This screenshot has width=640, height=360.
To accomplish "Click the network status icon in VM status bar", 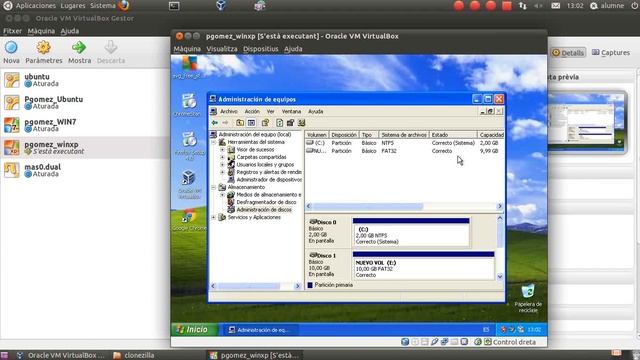I will [x=444, y=342].
